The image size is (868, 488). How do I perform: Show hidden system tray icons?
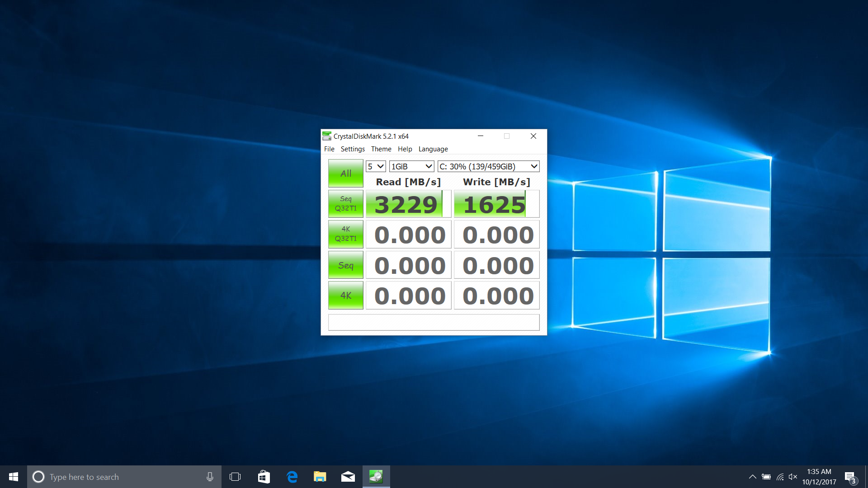(752, 477)
